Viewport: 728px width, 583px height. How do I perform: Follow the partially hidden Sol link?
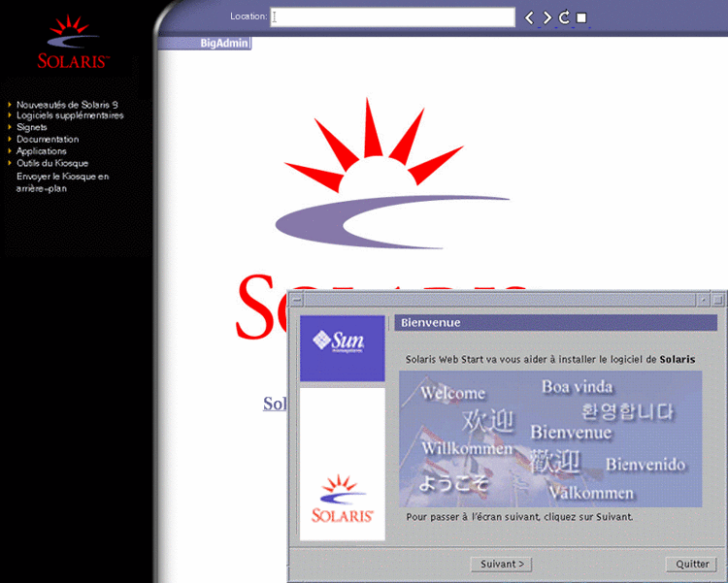coord(275,404)
